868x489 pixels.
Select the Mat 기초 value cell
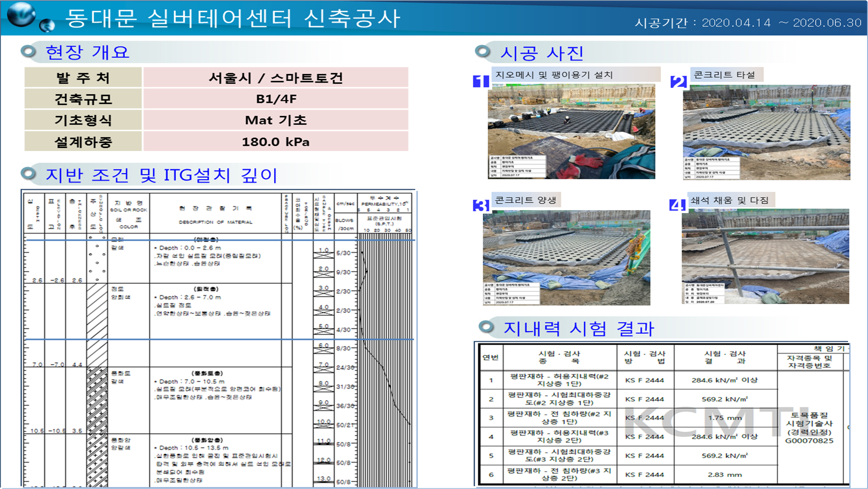276,120
